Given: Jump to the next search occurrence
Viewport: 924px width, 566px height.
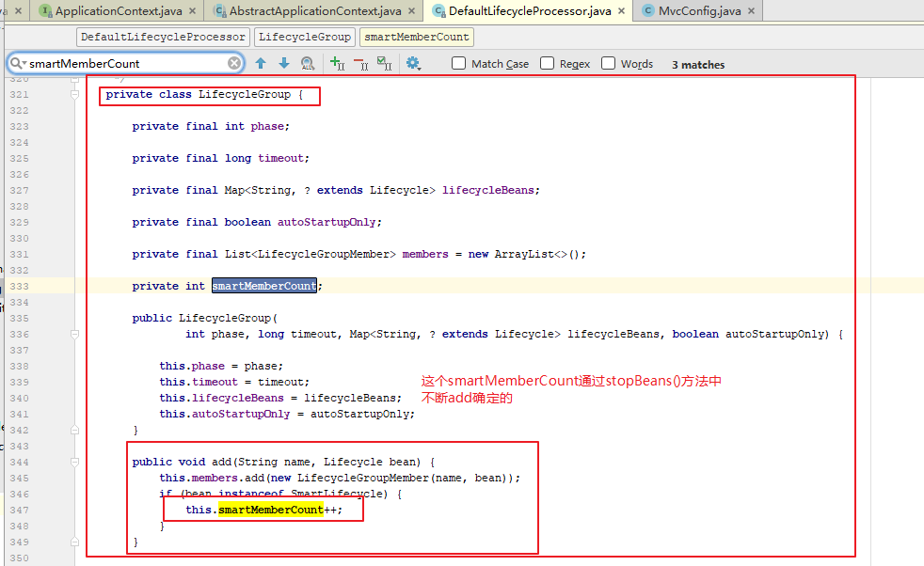Looking at the screenshot, I should click(x=283, y=63).
